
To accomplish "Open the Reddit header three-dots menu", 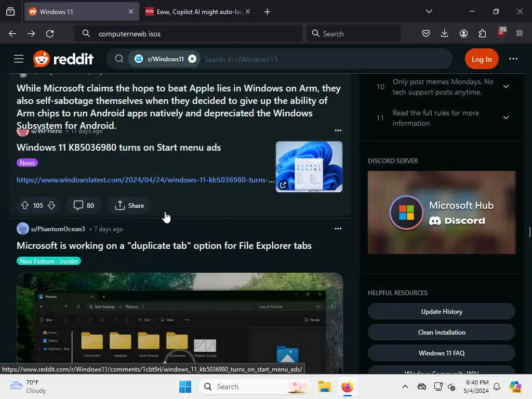I will tap(513, 59).
